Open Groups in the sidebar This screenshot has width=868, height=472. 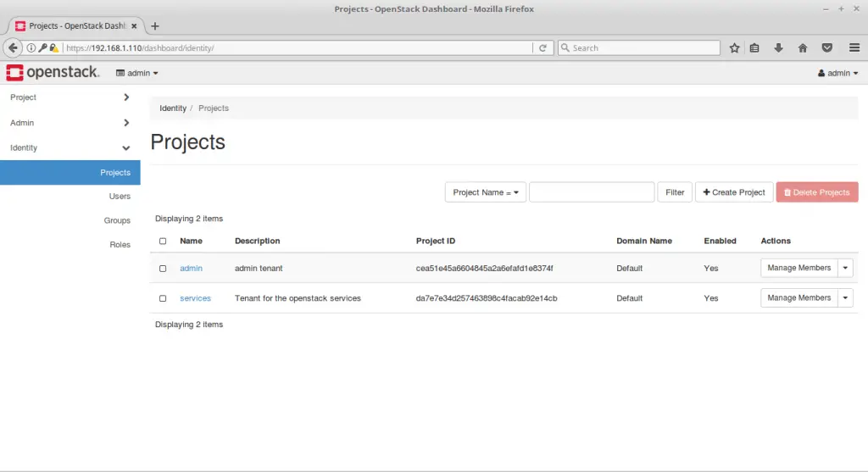[x=117, y=220]
